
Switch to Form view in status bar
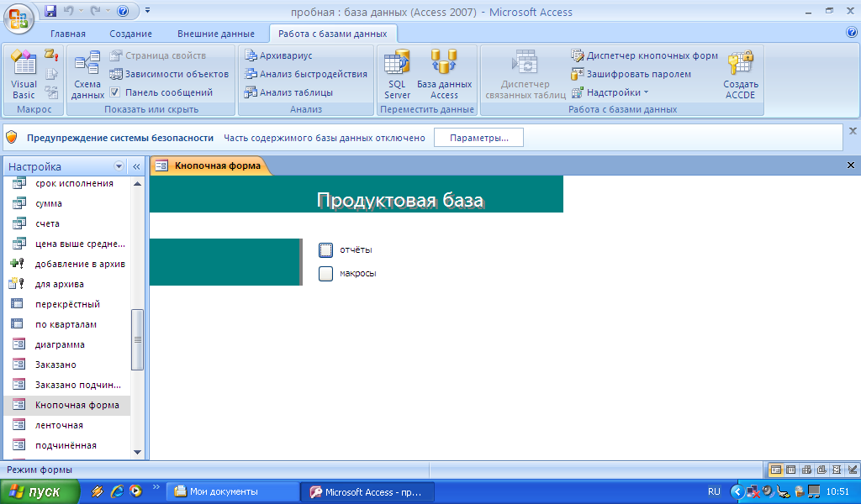[775, 470]
